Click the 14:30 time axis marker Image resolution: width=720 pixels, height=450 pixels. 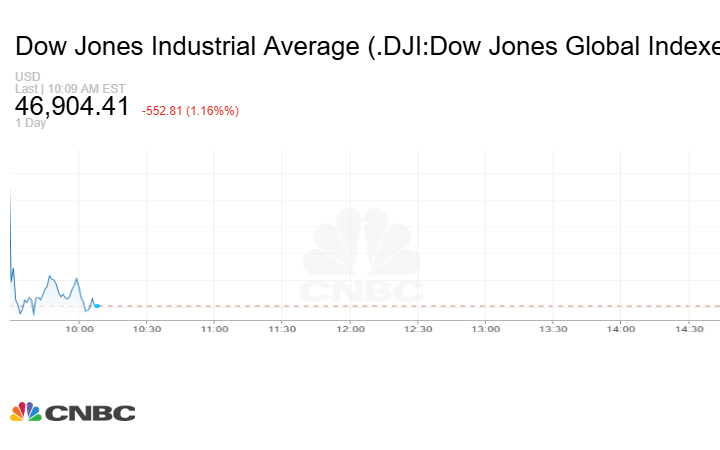pos(689,328)
